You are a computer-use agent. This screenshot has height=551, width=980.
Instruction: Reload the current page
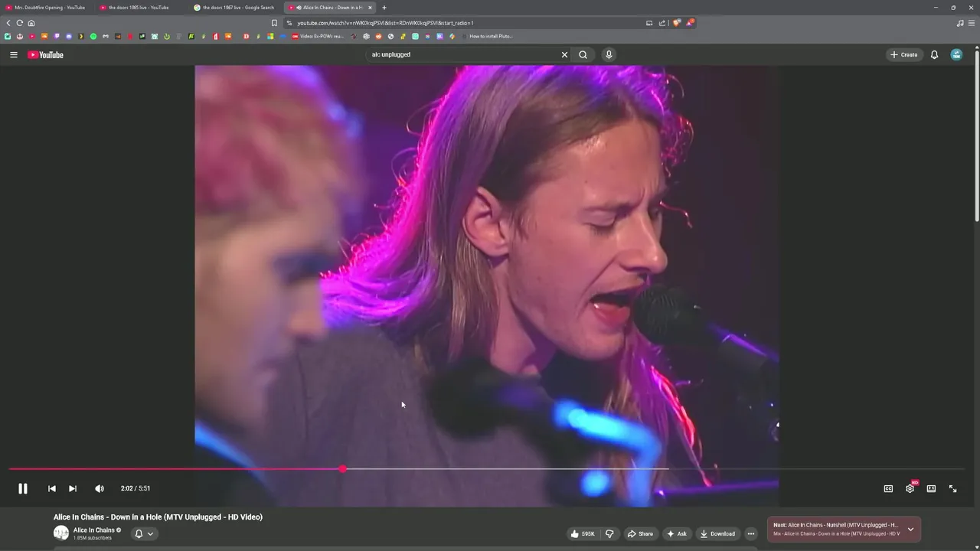(x=20, y=23)
